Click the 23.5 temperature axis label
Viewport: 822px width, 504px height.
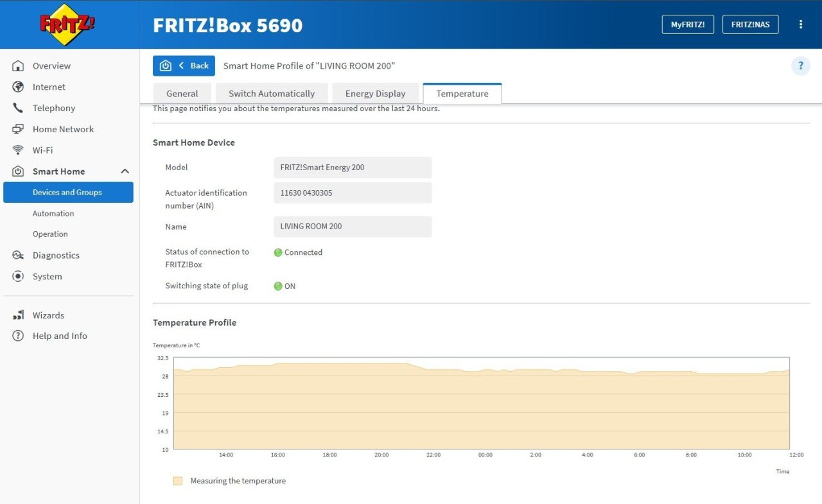coord(162,395)
